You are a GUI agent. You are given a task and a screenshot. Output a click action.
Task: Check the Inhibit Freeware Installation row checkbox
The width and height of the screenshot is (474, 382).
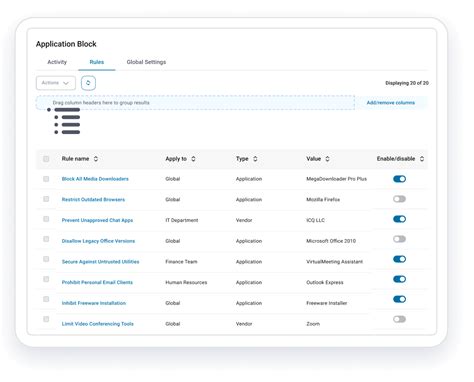[46, 299]
